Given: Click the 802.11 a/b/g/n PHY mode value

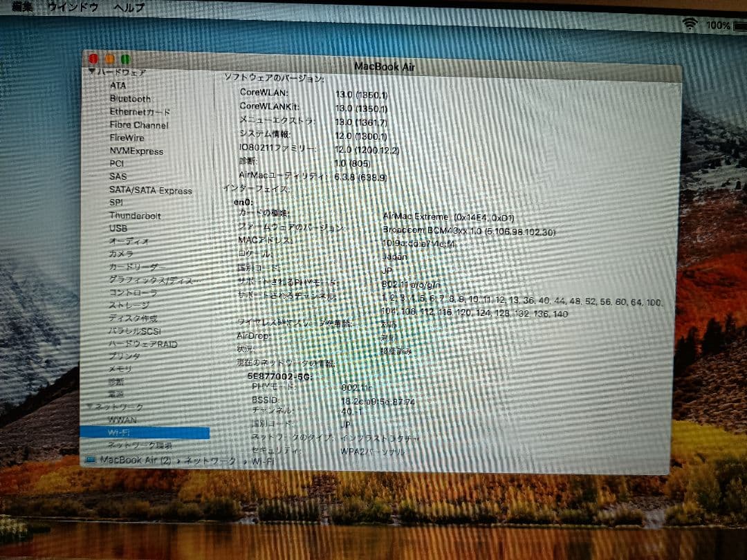Looking at the screenshot, I should point(411,284).
